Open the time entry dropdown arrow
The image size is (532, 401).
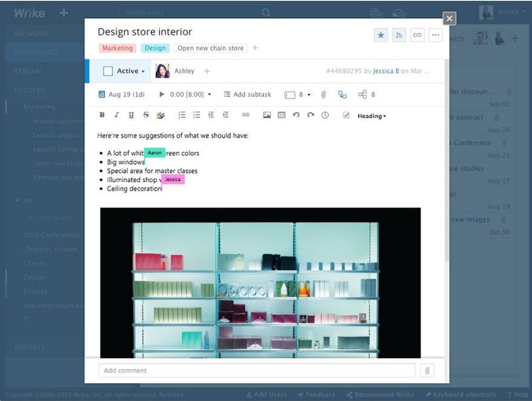point(210,95)
